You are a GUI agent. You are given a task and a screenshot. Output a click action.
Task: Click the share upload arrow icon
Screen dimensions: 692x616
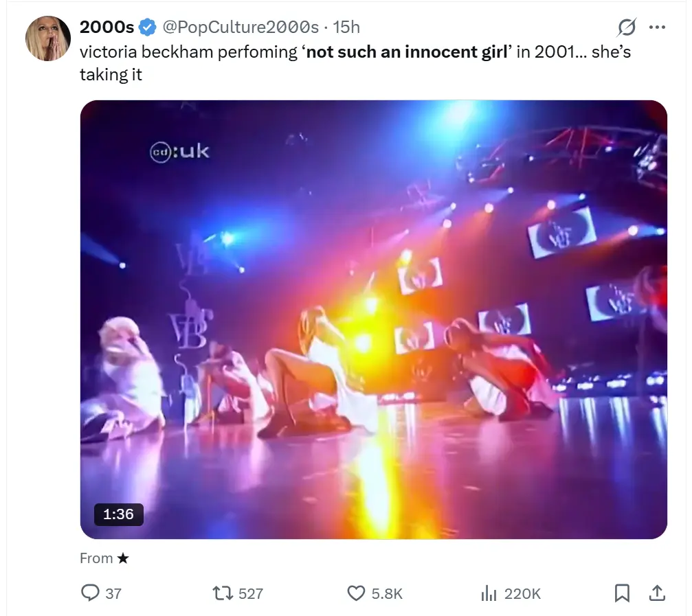(656, 593)
